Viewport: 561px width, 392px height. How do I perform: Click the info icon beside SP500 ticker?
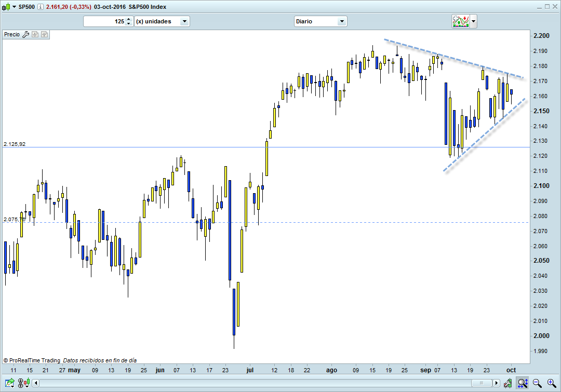[x=39, y=6]
